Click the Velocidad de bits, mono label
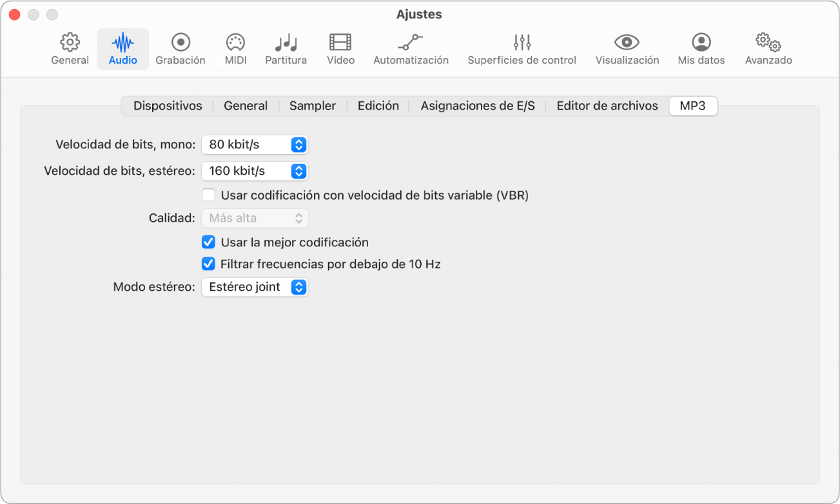840x504 pixels. pos(125,144)
